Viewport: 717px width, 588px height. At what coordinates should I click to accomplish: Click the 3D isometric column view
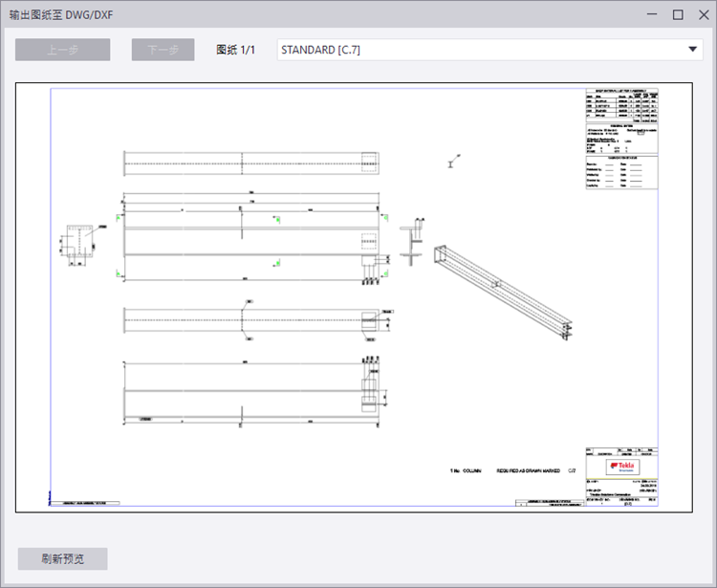tap(498, 286)
